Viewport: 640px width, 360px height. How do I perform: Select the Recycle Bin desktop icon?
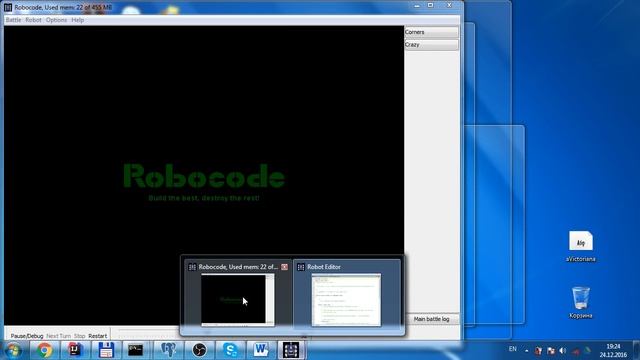click(x=580, y=302)
